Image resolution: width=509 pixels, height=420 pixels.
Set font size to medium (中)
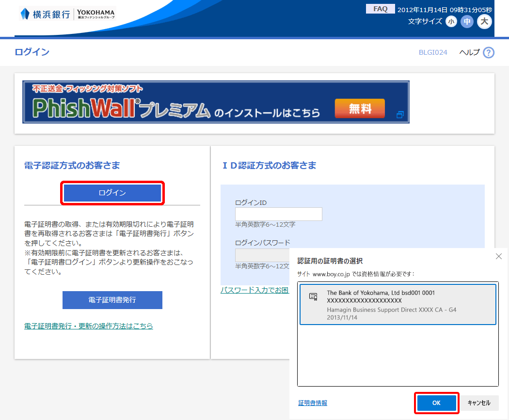pyautogui.click(x=467, y=21)
